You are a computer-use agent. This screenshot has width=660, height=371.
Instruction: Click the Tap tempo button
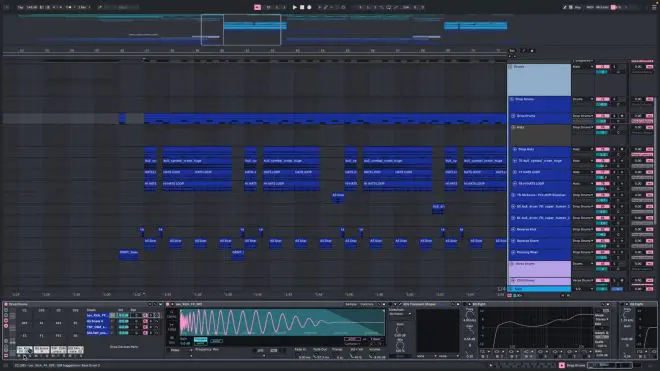click(20, 7)
